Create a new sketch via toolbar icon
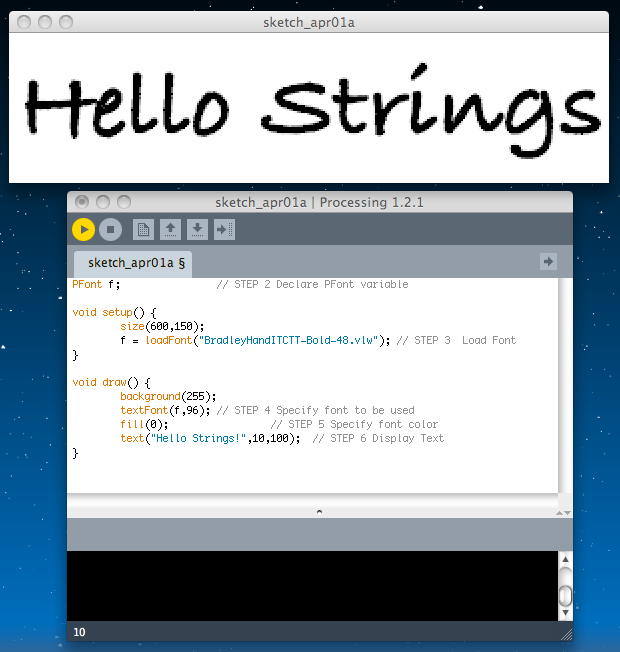620x652 pixels. (x=143, y=230)
